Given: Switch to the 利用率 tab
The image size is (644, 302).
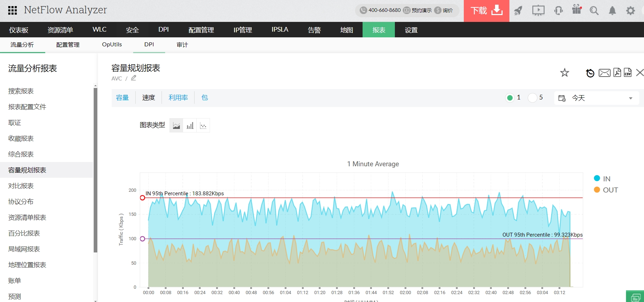Looking at the screenshot, I should pyautogui.click(x=178, y=98).
